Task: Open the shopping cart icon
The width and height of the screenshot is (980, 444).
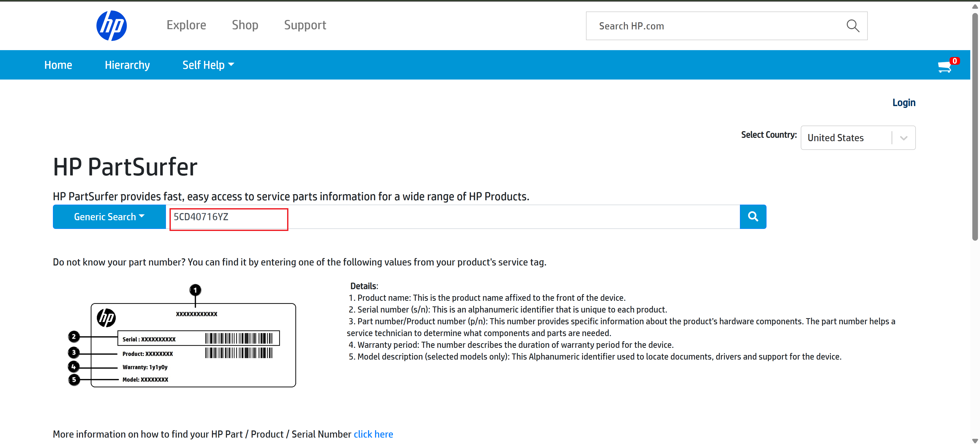Action: [945, 67]
